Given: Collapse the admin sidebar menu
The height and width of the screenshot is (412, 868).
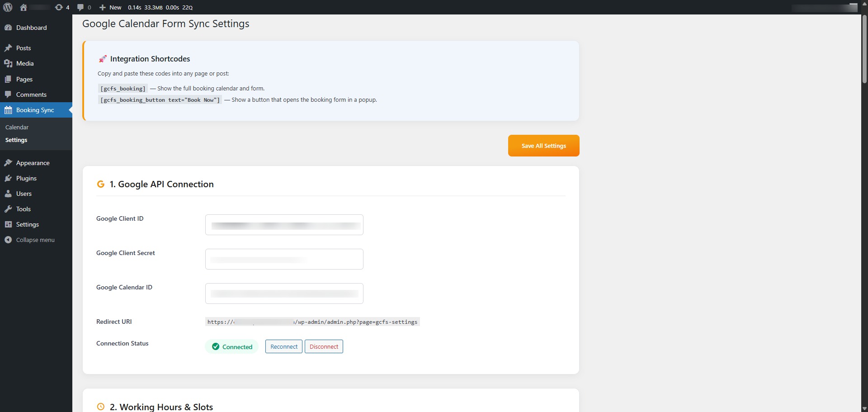Looking at the screenshot, I should [36, 240].
